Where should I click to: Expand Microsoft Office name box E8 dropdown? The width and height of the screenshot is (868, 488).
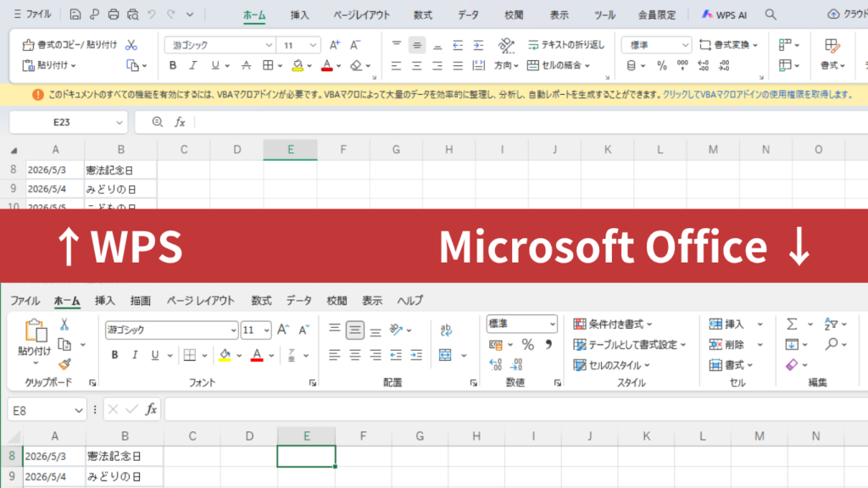[79, 411]
